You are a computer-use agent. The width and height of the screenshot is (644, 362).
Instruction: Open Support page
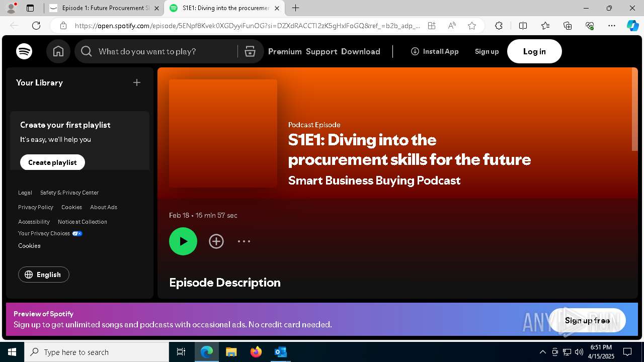(x=321, y=51)
